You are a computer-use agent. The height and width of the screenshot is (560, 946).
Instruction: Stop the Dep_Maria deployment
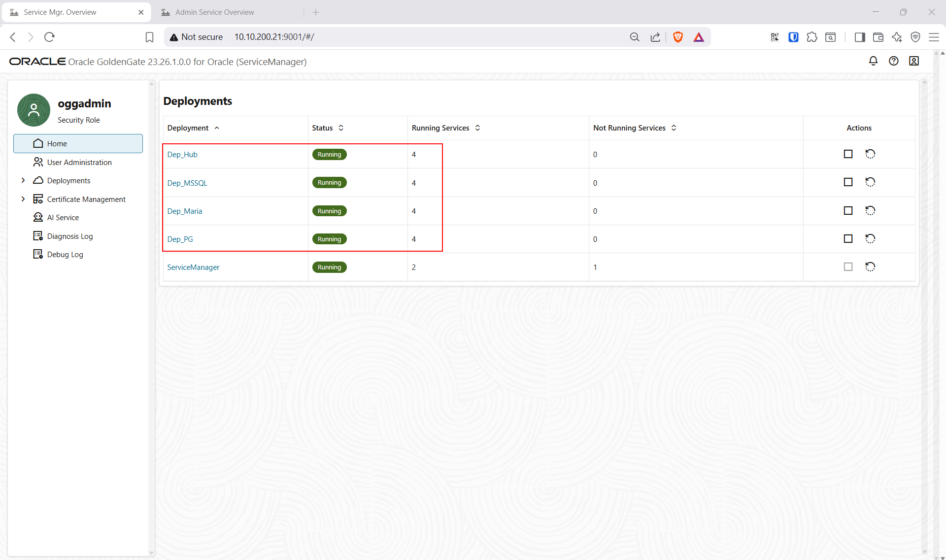[848, 211]
